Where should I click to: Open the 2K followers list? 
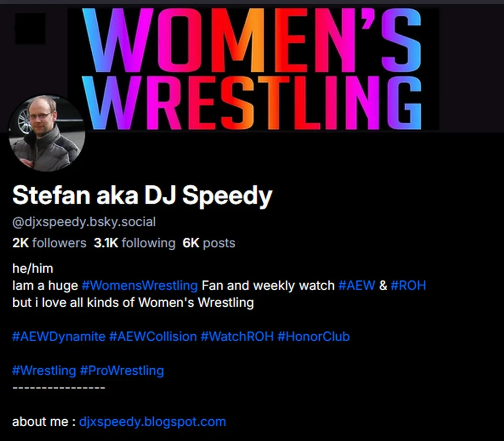[49, 243]
